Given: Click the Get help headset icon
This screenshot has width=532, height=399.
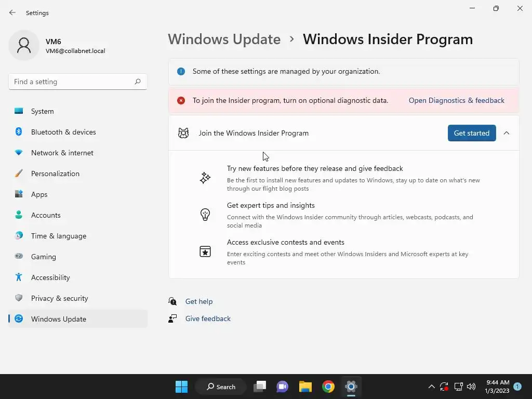Looking at the screenshot, I should click(172, 301).
